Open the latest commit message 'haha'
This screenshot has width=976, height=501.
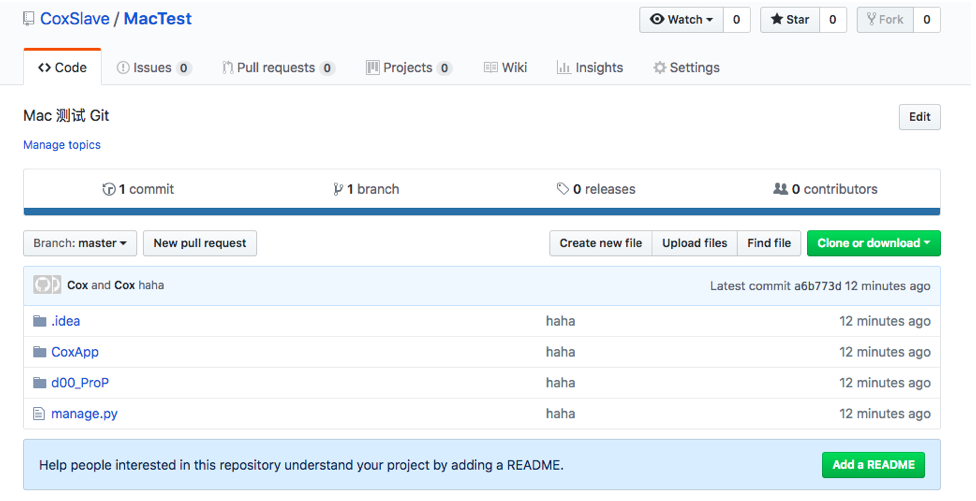tap(151, 285)
